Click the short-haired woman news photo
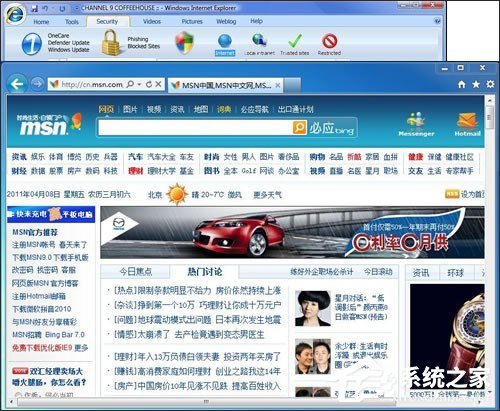 pyautogui.click(x=313, y=308)
